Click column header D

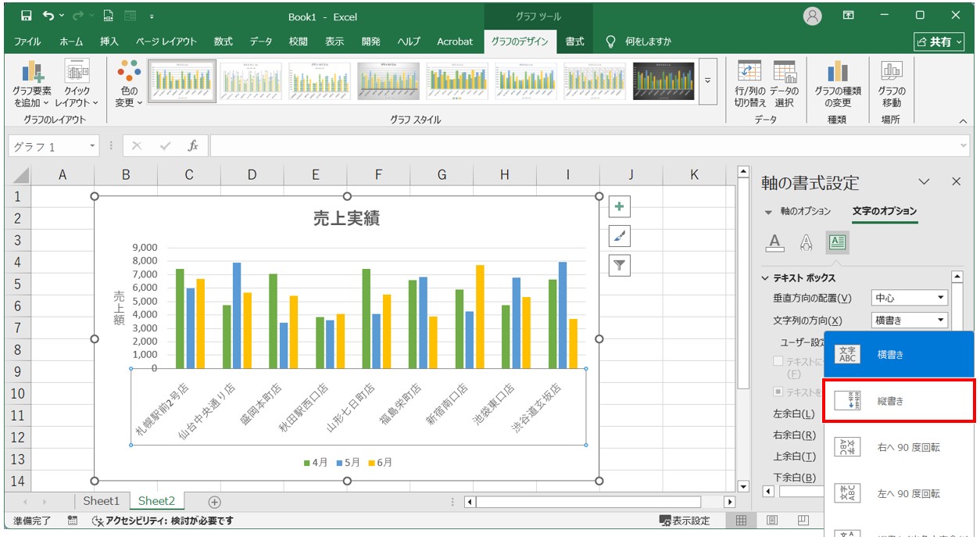(x=252, y=175)
